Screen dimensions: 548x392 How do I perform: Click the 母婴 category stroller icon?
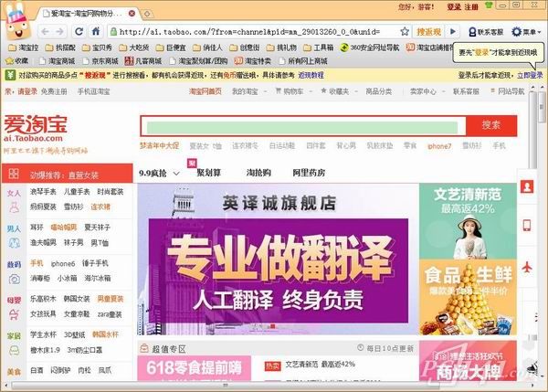[14, 314]
